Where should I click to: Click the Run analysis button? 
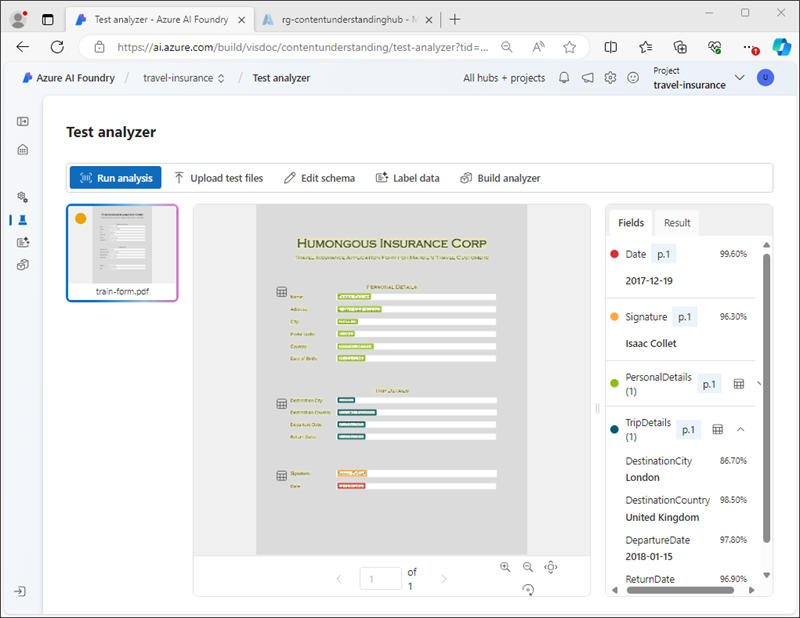point(115,178)
